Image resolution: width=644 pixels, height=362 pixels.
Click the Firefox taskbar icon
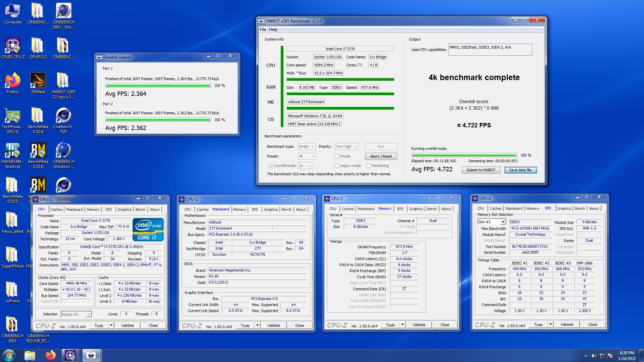[x=50, y=355]
